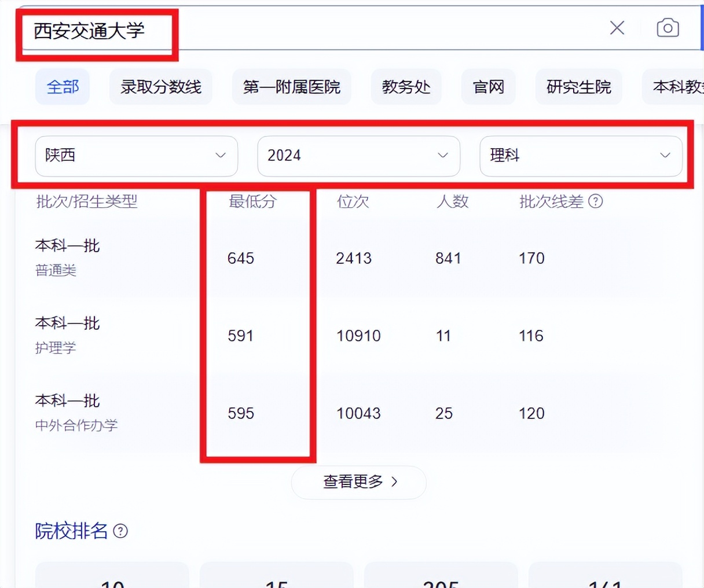Go to the 官网 tab
This screenshot has width=704, height=588.
pyautogui.click(x=489, y=87)
